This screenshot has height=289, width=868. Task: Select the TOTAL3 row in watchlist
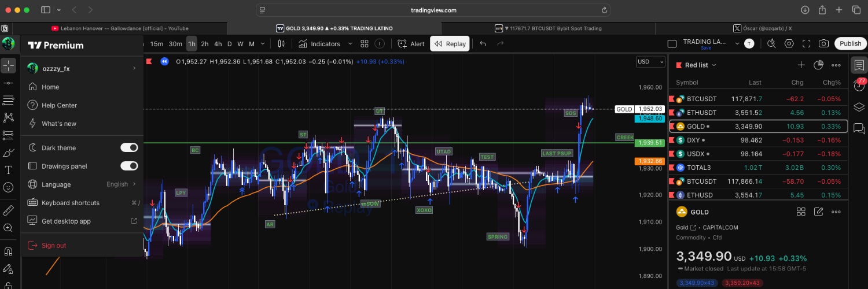[x=758, y=168]
